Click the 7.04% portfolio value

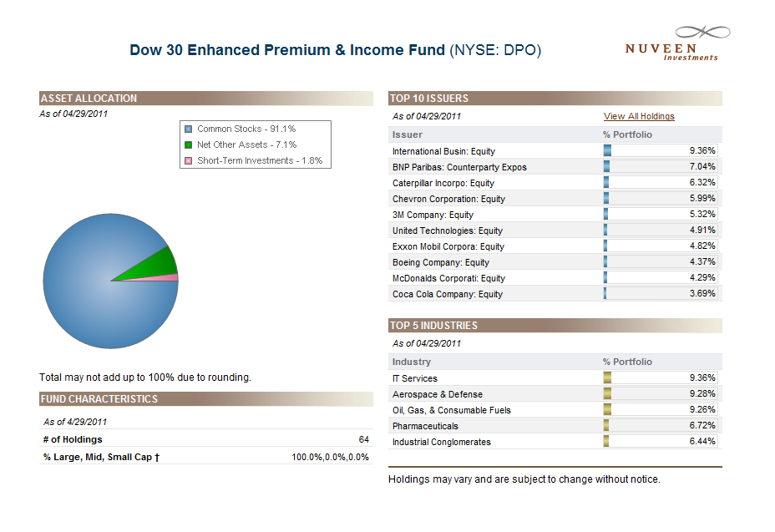(x=702, y=166)
